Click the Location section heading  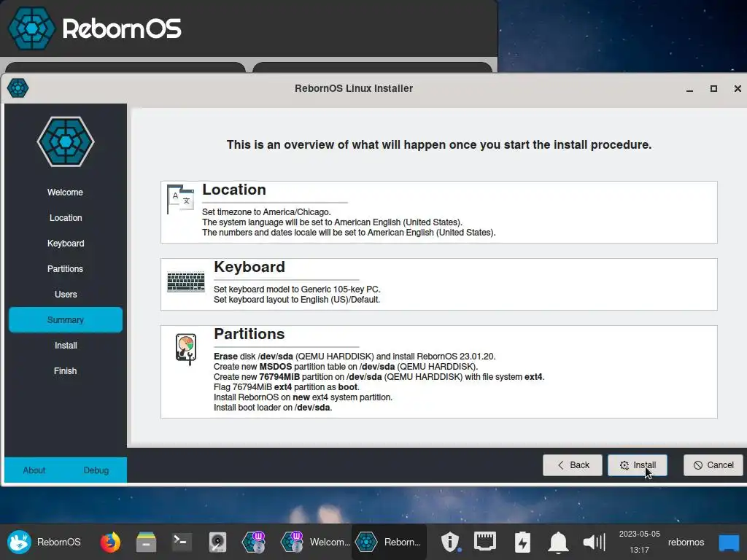[x=234, y=190]
